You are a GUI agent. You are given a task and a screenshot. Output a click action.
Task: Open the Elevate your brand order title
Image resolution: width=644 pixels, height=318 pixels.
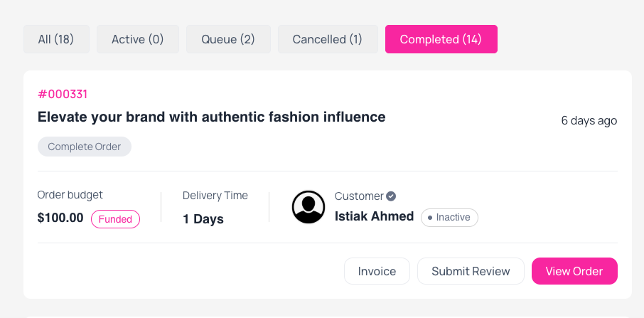coord(212,117)
